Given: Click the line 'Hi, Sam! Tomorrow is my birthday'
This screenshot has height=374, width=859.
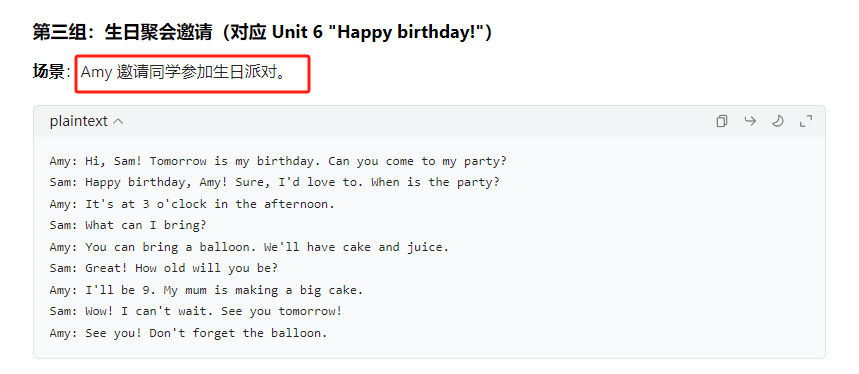Looking at the screenshot, I should (x=278, y=162).
